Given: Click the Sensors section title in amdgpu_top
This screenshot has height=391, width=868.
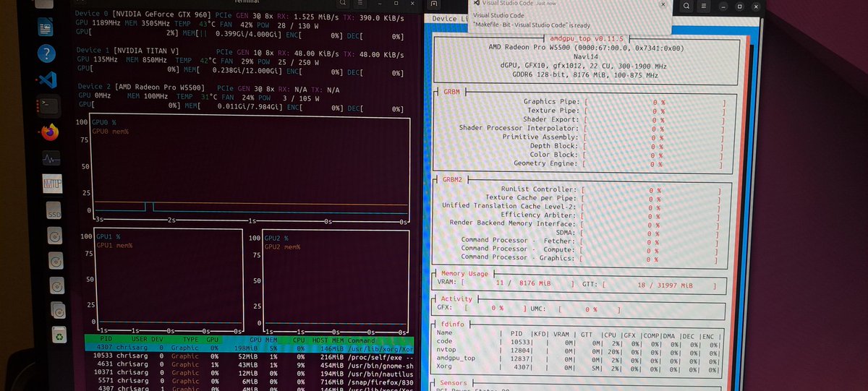Looking at the screenshot, I should pyautogui.click(x=454, y=382).
